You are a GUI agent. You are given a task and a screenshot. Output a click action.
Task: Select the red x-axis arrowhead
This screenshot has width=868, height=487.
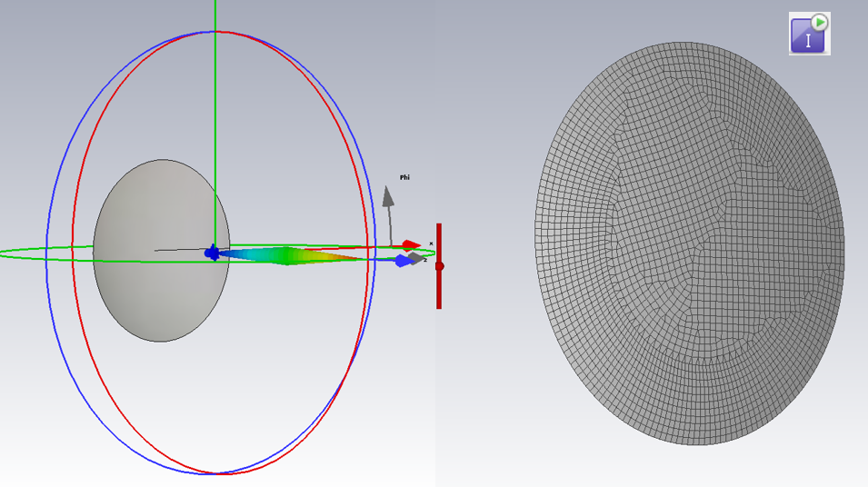click(x=412, y=244)
